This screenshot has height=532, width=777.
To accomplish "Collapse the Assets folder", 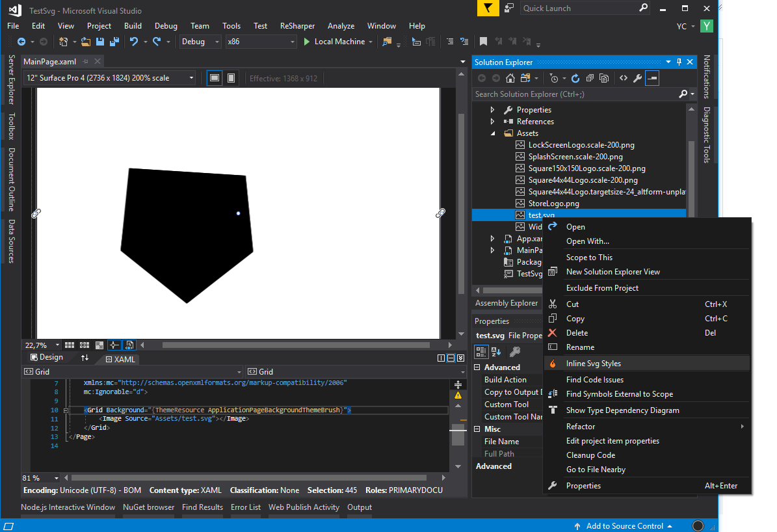I will tap(492, 133).
